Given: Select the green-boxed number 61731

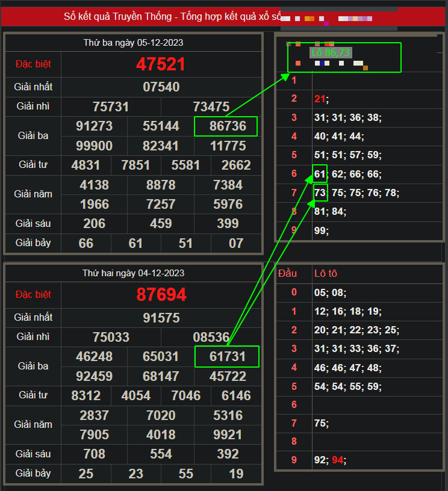Looking at the screenshot, I should pyautogui.click(x=227, y=357).
